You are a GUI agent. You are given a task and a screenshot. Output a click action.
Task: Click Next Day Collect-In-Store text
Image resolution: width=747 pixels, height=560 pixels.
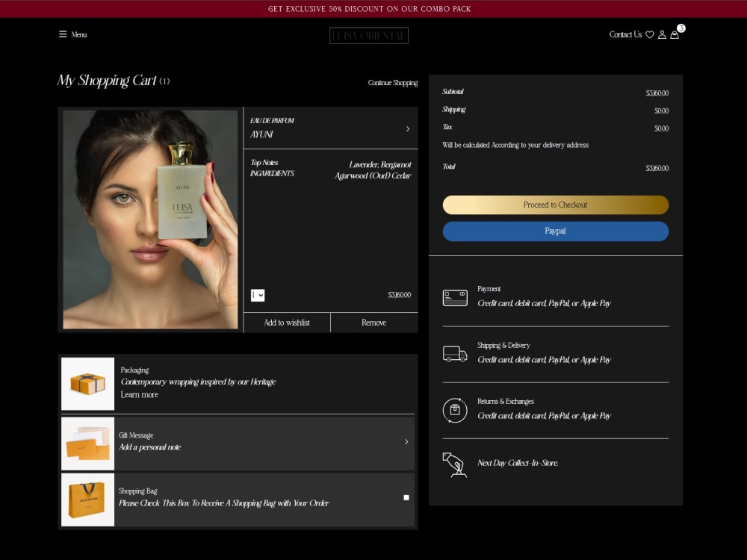click(x=518, y=463)
